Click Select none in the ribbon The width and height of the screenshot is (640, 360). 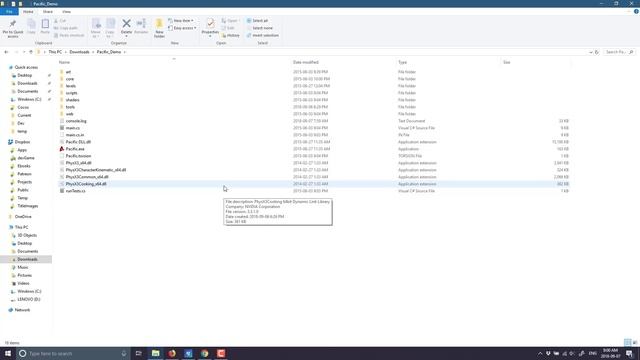coord(260,28)
